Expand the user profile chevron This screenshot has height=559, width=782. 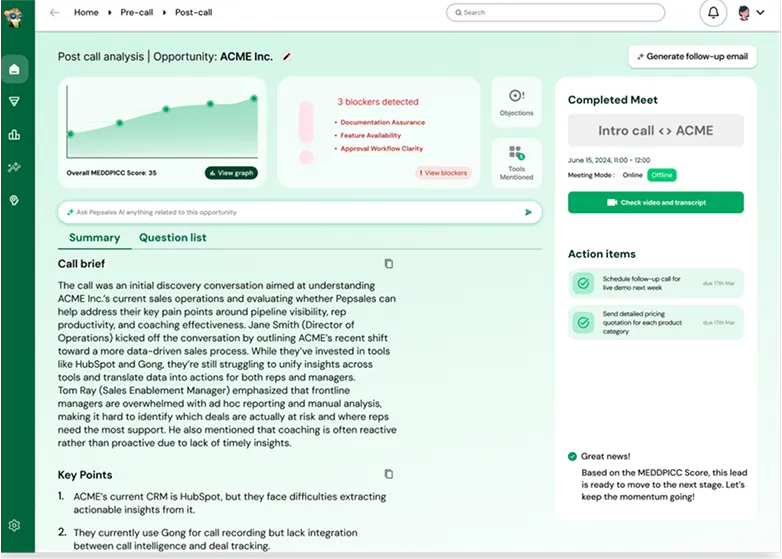pos(760,12)
